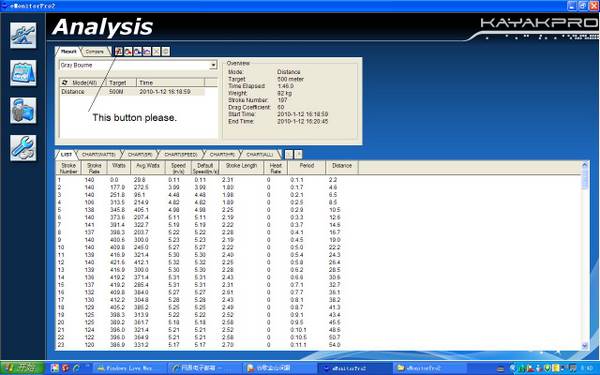Switch to the Result tab
600x375 pixels.
tap(69, 51)
